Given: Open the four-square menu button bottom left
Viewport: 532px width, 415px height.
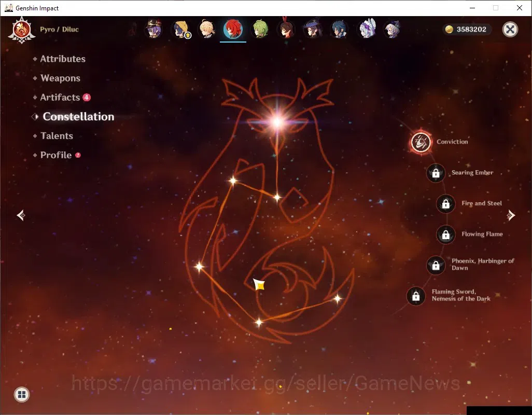Looking at the screenshot, I should pyautogui.click(x=22, y=394).
